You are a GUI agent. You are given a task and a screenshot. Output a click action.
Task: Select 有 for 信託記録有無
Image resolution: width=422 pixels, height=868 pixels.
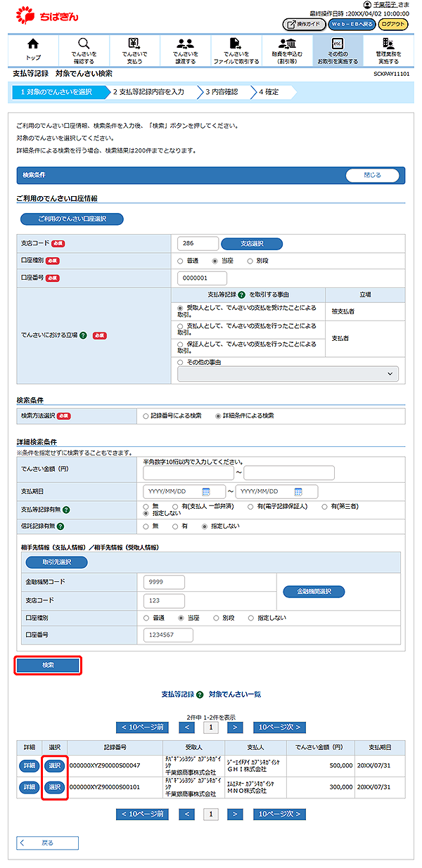tap(175, 526)
